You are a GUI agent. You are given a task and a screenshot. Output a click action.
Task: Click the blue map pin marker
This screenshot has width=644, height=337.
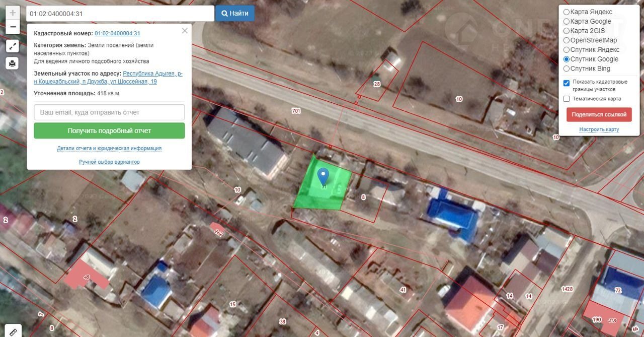coord(324,176)
